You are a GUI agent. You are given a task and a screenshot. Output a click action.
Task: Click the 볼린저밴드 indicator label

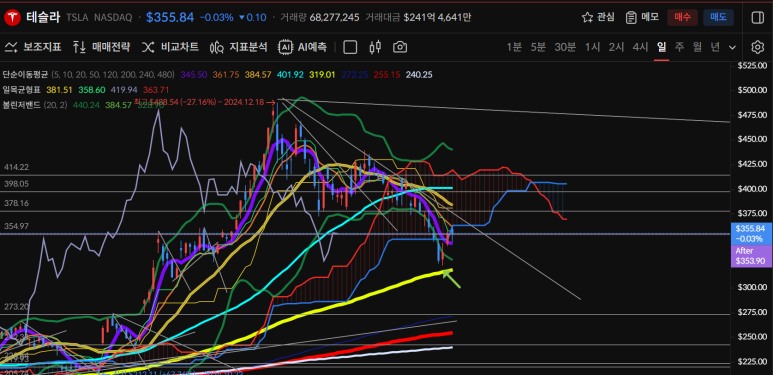tap(21, 105)
